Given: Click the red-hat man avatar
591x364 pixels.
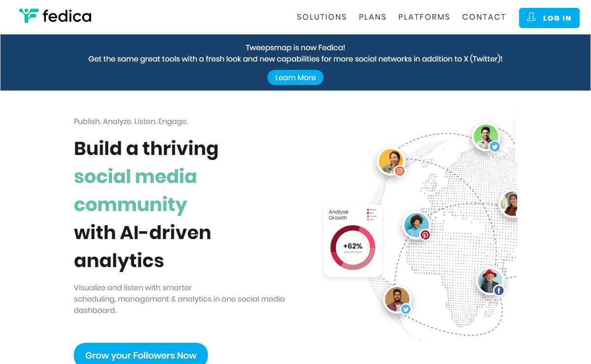Looking at the screenshot, I should pos(490,281).
